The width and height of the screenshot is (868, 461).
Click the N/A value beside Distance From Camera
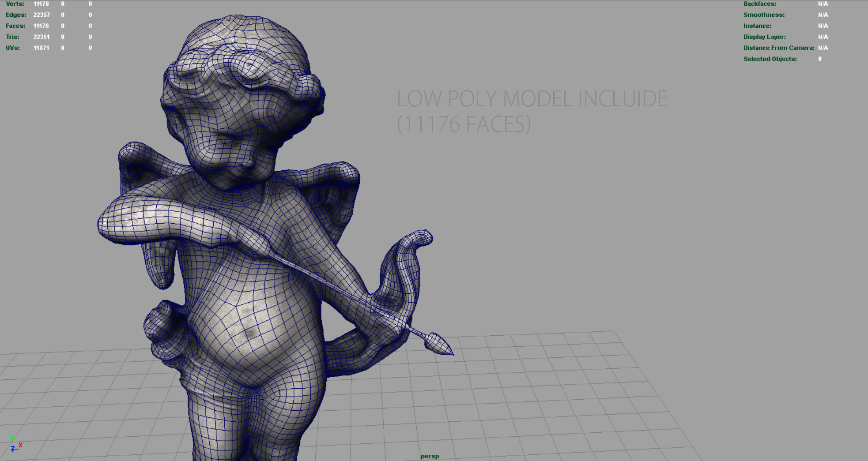823,48
